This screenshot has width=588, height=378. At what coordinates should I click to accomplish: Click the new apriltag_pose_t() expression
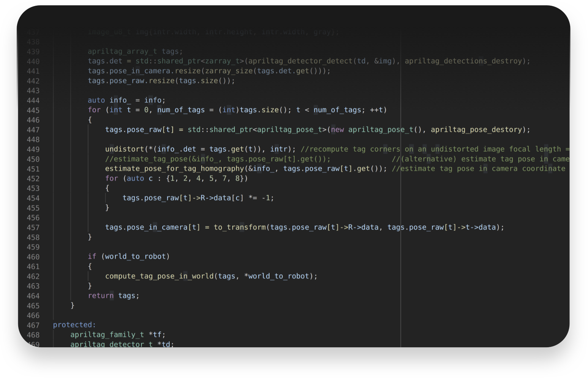376,129
